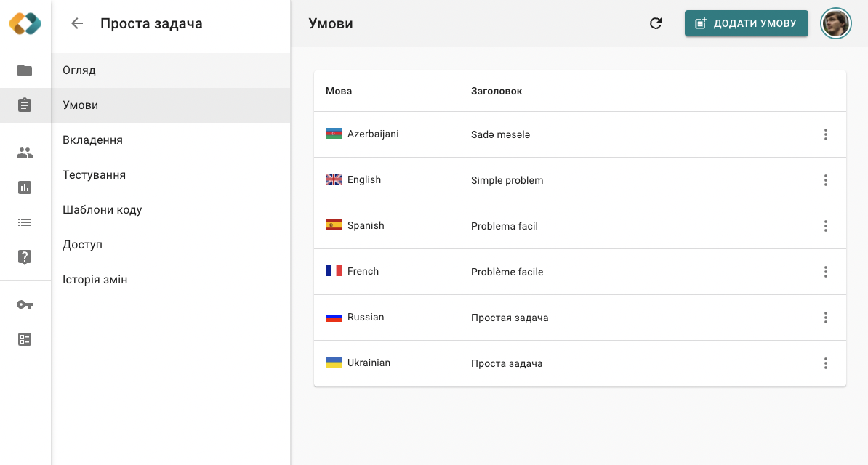
Task: Open the bar chart statistics icon
Action: tap(25, 187)
